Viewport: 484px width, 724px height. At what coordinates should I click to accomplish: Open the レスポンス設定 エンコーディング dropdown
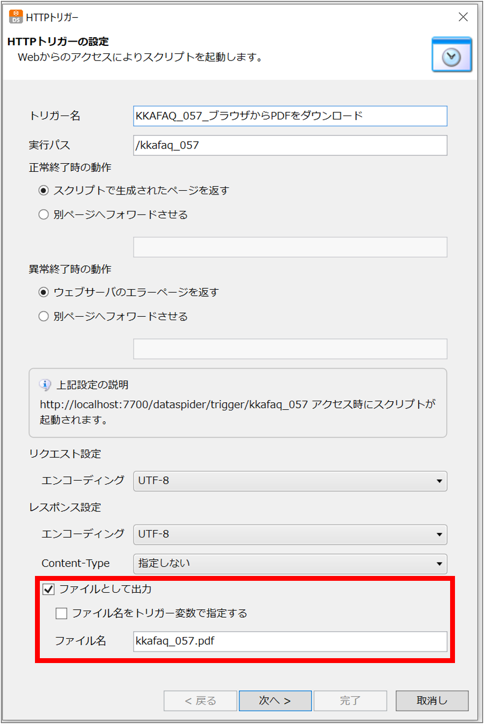click(290, 534)
